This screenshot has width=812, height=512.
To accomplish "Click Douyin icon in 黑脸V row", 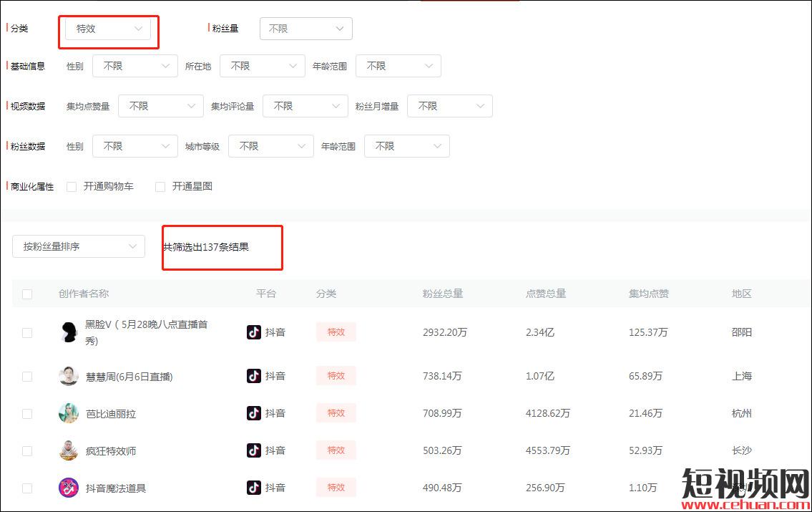I will tap(254, 332).
